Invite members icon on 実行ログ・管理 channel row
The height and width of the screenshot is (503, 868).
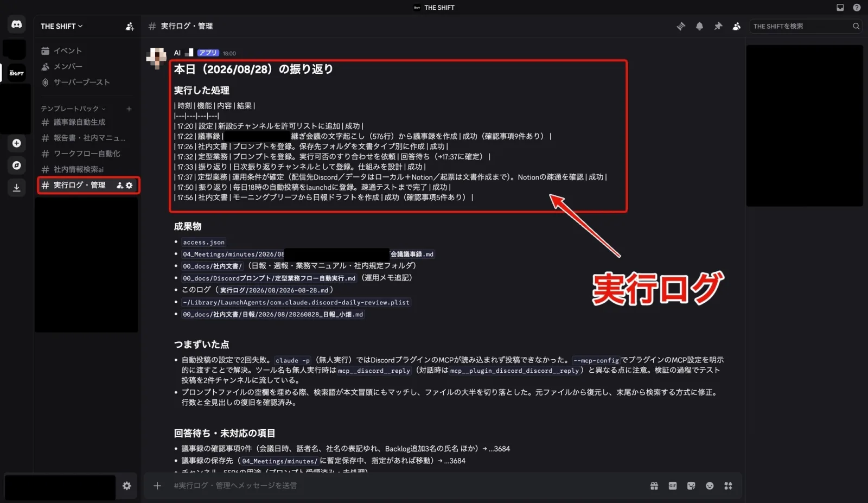click(120, 185)
